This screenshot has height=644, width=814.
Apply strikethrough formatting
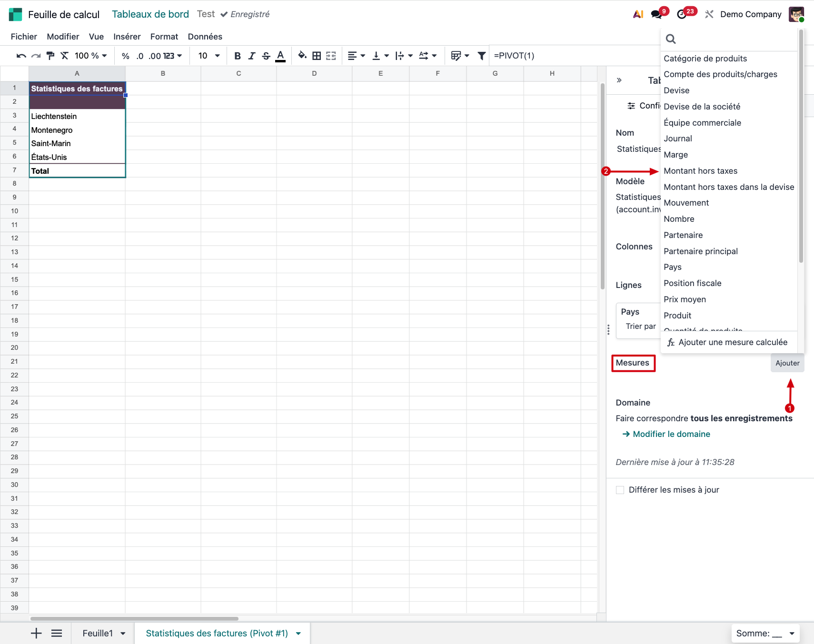click(266, 56)
